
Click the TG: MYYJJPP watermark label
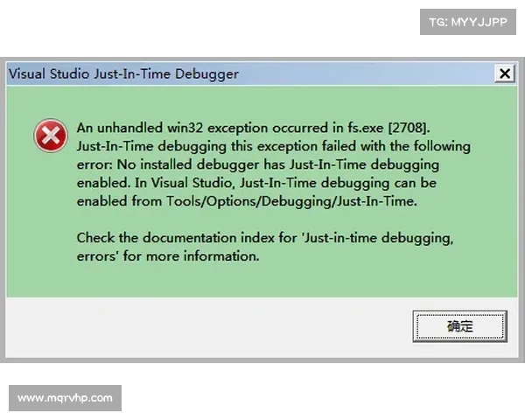[468, 22]
